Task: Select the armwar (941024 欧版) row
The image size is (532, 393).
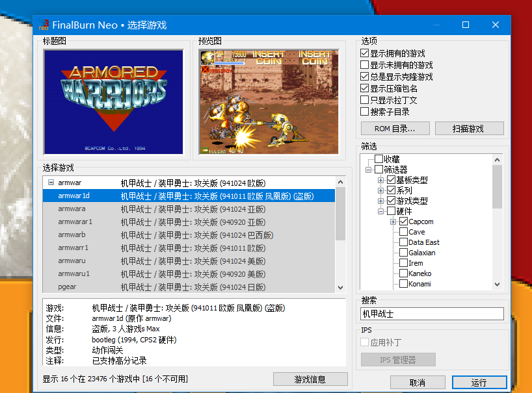Action: tap(189, 183)
